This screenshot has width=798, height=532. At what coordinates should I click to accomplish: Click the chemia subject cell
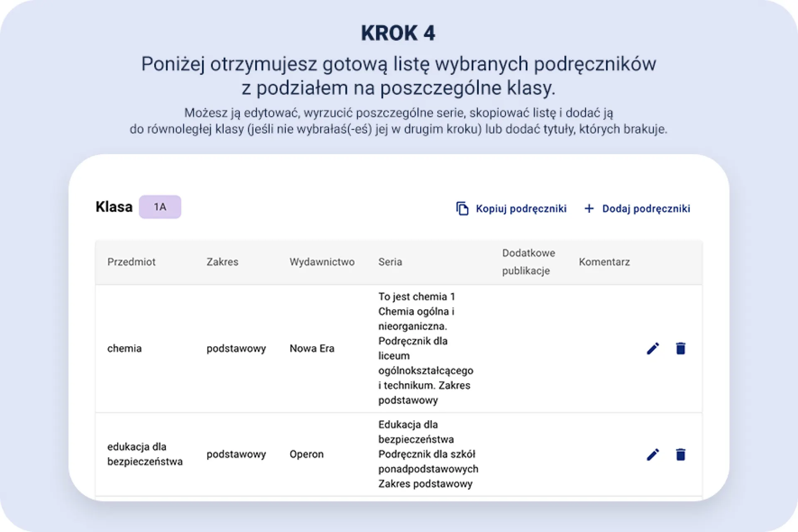pos(124,348)
